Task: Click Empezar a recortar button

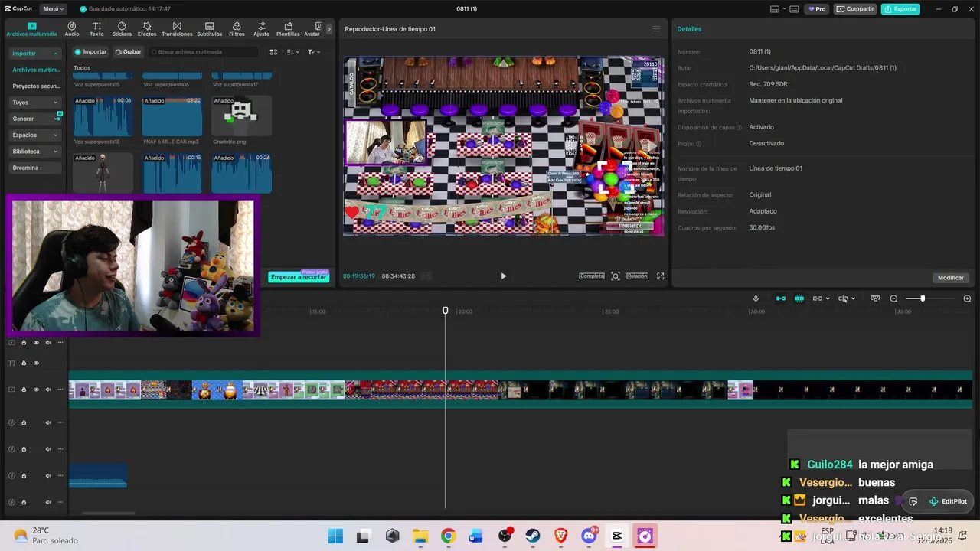Action: (x=299, y=277)
